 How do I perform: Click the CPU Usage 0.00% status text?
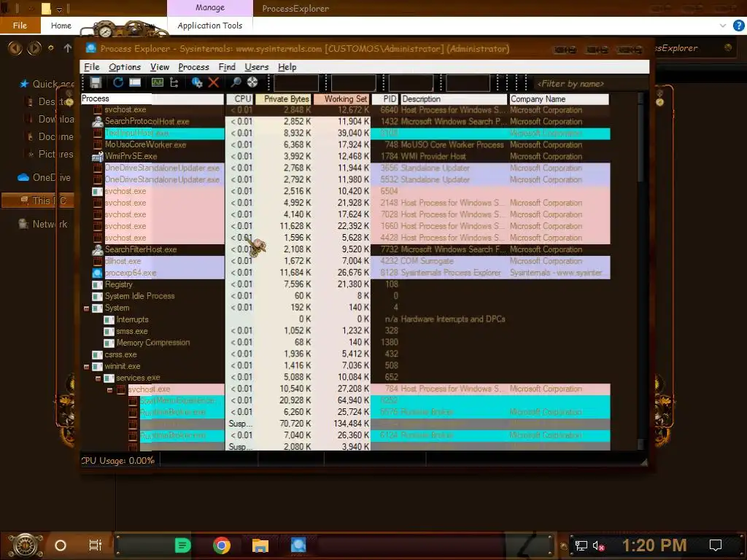tap(117, 461)
